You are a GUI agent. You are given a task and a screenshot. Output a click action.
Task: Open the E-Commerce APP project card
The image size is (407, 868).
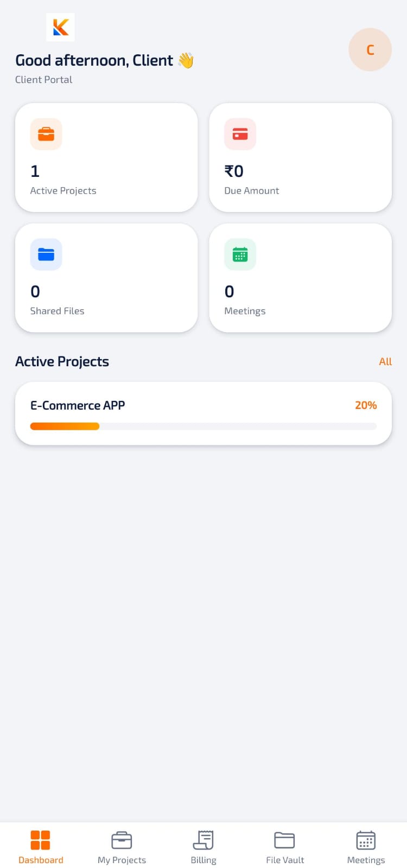203,414
